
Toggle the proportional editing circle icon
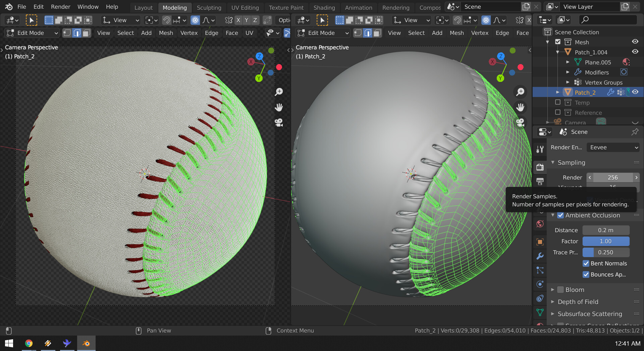[195, 20]
